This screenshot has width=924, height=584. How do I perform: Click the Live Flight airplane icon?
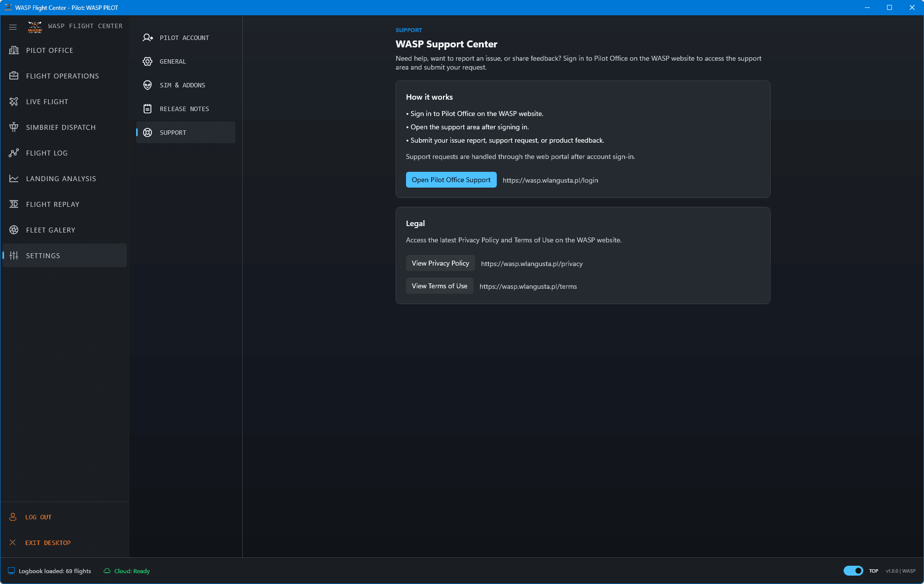(x=14, y=102)
